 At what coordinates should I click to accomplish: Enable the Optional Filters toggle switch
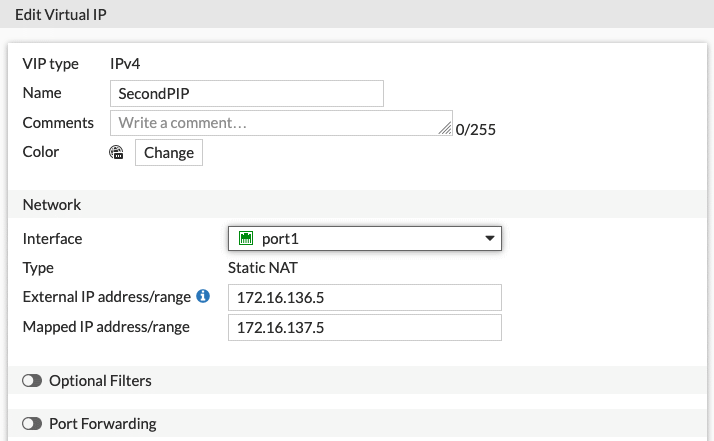point(32,381)
